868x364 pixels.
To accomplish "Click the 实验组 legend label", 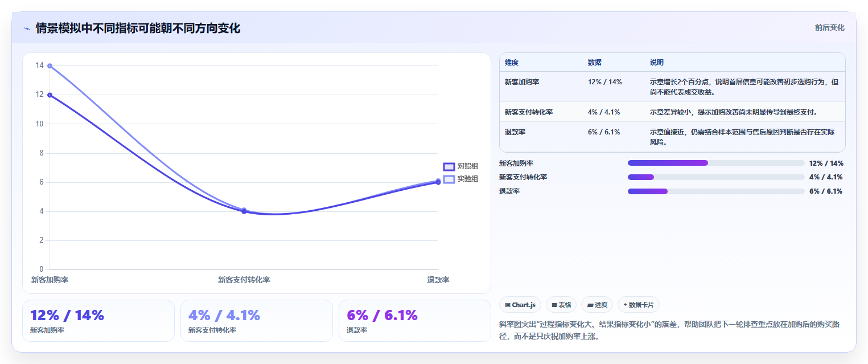I will pyautogui.click(x=468, y=179).
